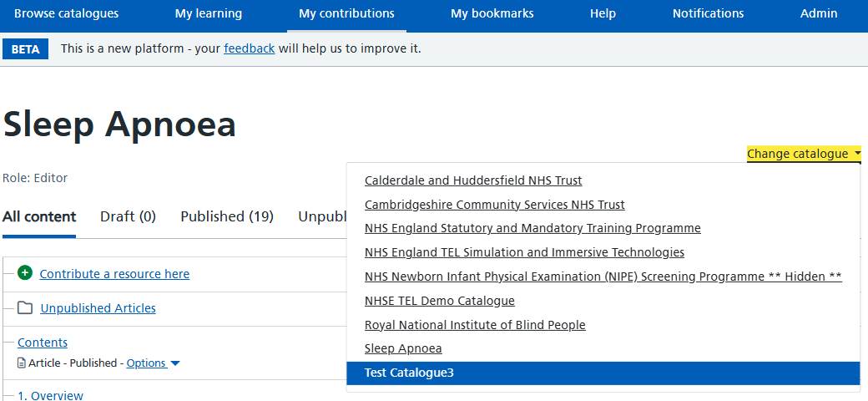
Task: Switch to the Draft (0) tab
Action: pos(128,216)
